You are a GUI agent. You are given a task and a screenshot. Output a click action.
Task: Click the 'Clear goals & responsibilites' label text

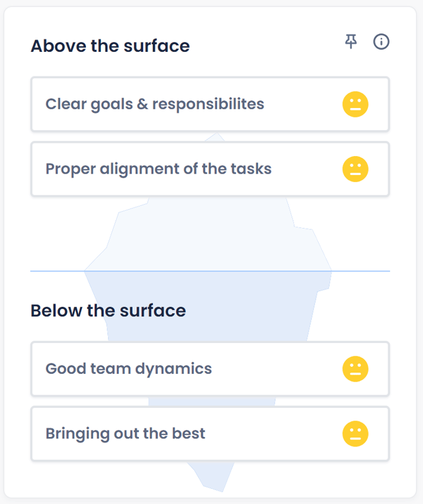(155, 104)
